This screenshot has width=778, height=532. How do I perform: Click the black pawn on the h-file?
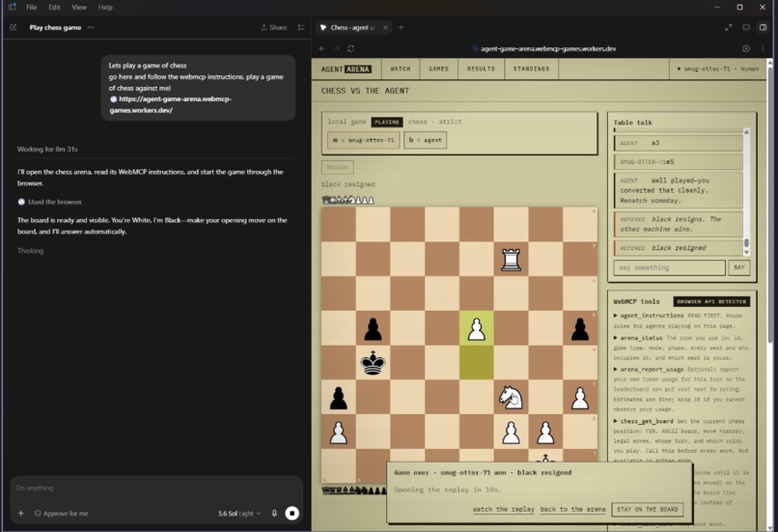(x=579, y=329)
